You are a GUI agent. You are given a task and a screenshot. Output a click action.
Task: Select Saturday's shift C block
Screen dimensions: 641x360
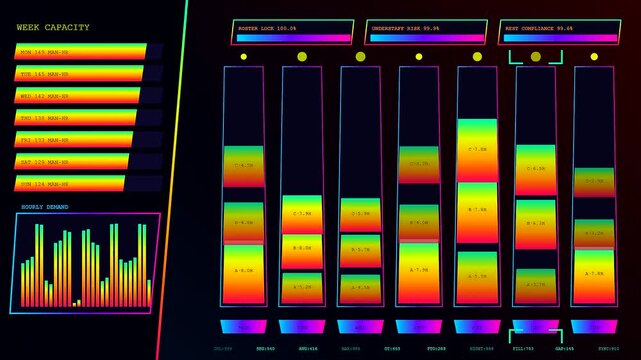[x=536, y=170]
